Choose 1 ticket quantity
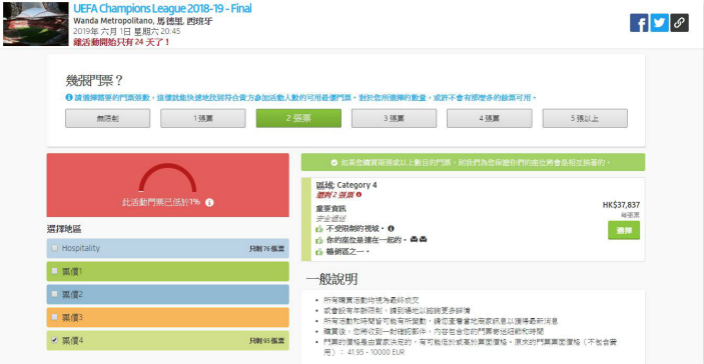The width and height of the screenshot is (704, 364). [203, 118]
